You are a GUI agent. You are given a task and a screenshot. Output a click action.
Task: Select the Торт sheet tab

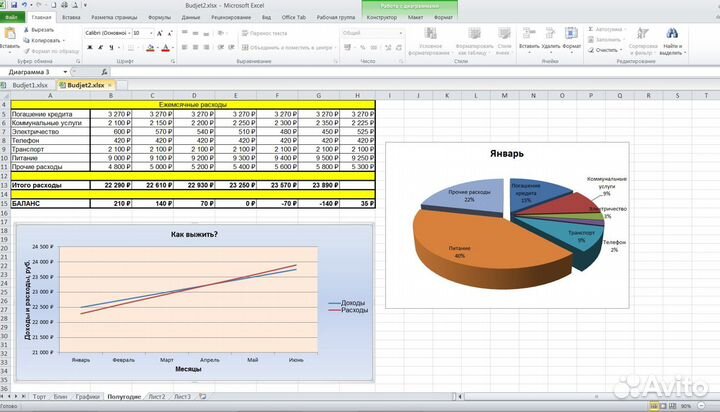(x=39, y=396)
